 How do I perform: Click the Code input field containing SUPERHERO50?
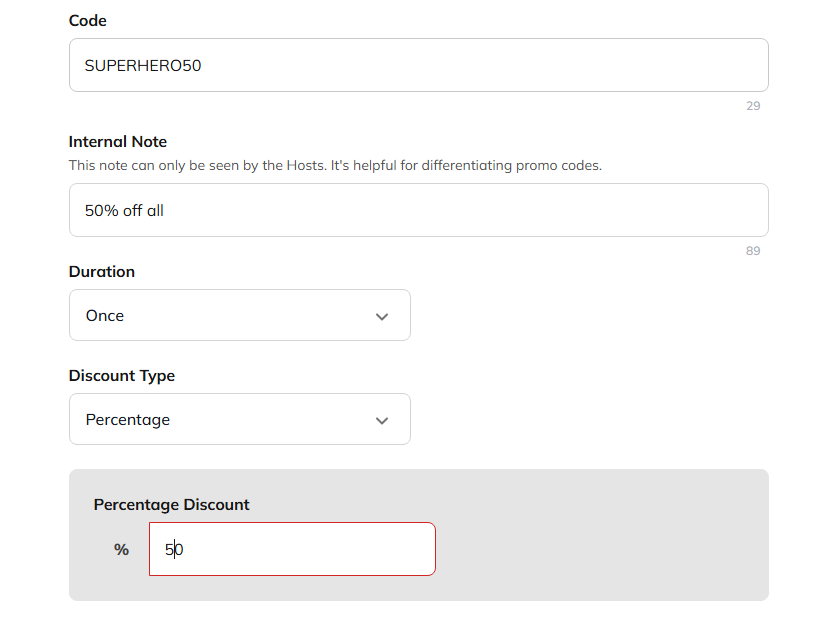419,65
